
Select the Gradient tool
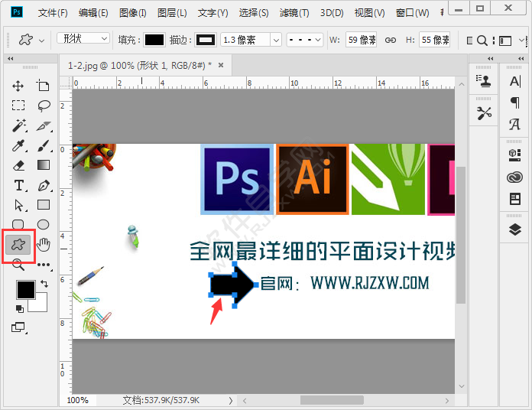coord(44,165)
